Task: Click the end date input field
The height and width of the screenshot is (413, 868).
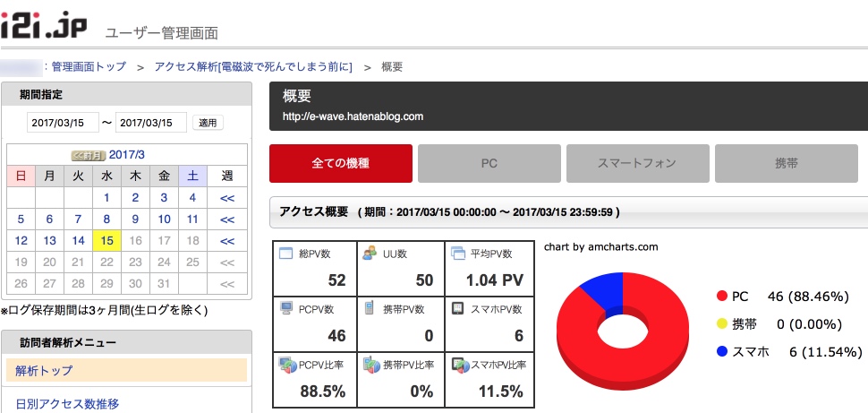Action: [151, 123]
